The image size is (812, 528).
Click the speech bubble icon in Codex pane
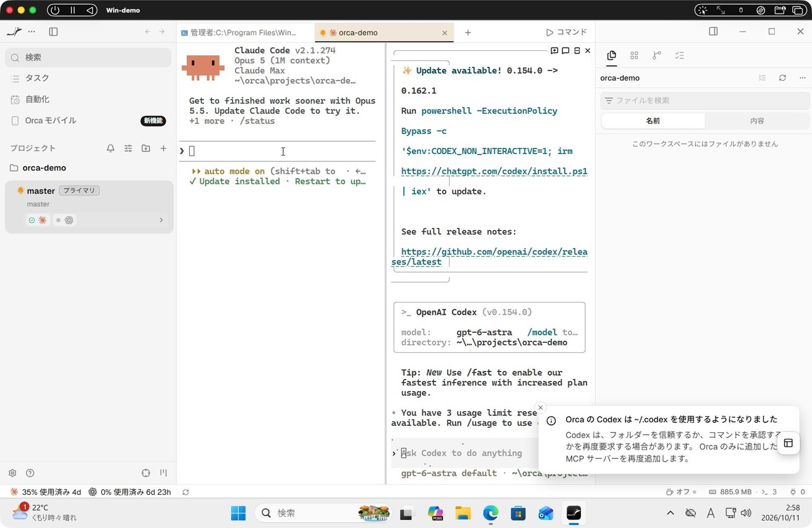click(x=565, y=50)
